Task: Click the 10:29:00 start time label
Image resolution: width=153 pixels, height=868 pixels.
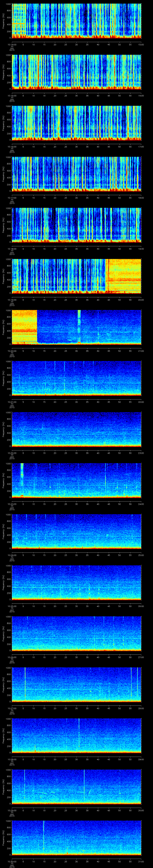Action: click(12, 810)
